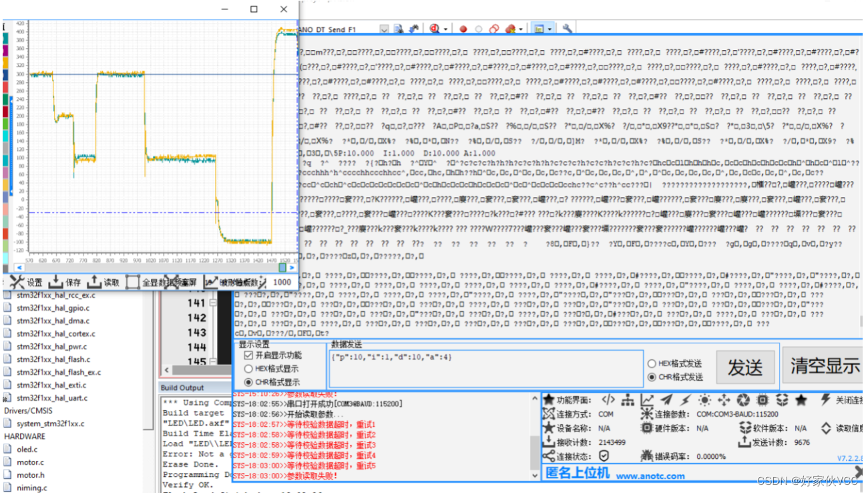The height and width of the screenshot is (493, 868).
Task: Open stm32f1xx_hal_gpio.c in project tree
Action: [x=53, y=308]
